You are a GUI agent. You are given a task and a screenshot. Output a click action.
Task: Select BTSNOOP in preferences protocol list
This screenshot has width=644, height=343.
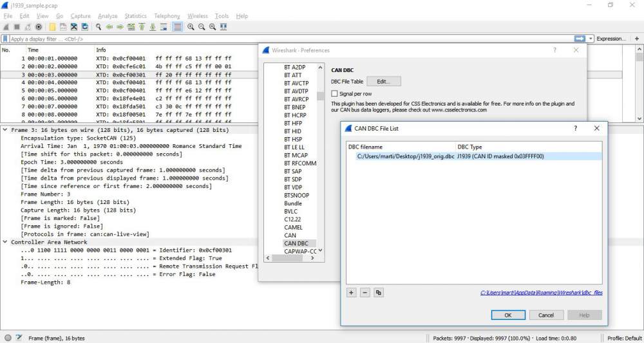click(x=296, y=195)
